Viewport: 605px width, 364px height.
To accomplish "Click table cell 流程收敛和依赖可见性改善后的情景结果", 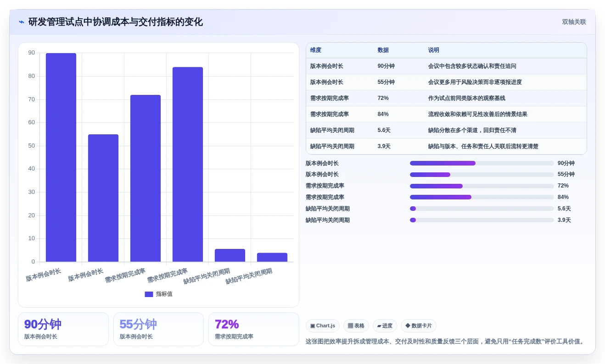I will [x=478, y=114].
